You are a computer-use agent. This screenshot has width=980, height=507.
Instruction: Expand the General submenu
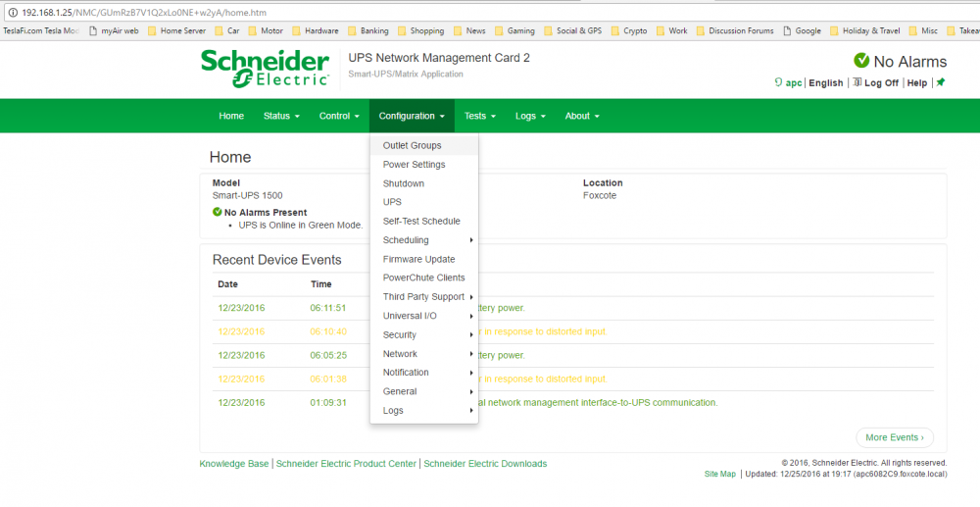(424, 391)
